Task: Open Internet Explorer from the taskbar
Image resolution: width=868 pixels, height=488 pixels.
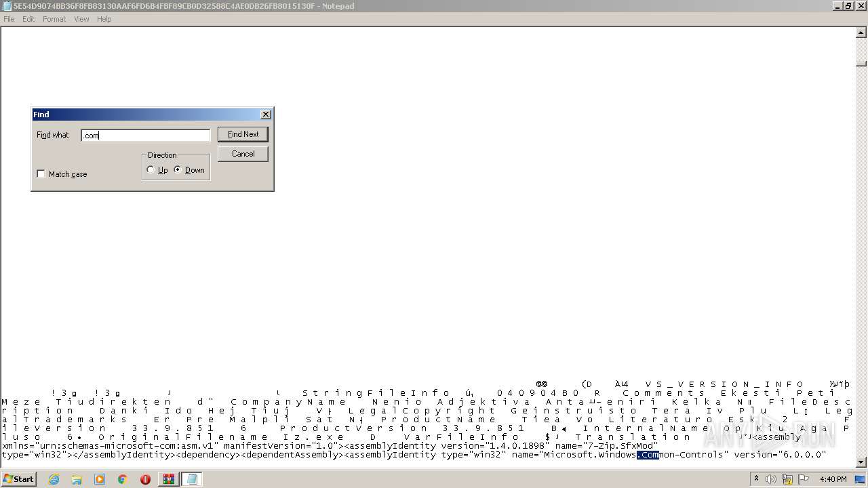Action: pyautogui.click(x=54, y=479)
